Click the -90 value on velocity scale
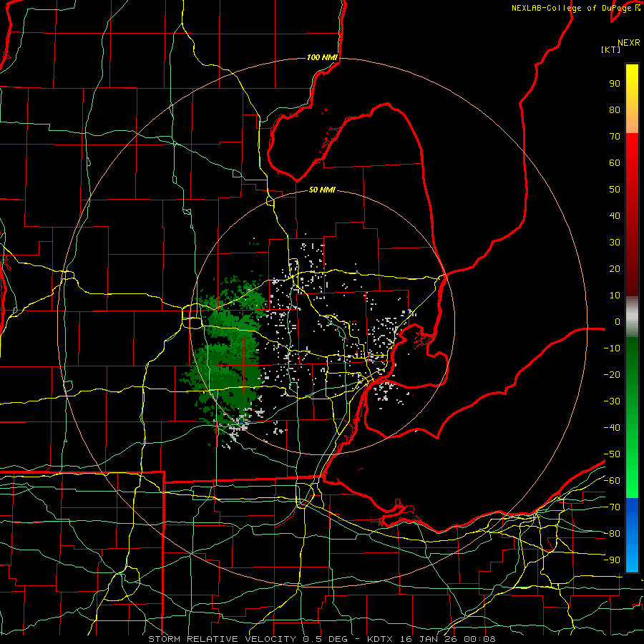Screen dimensions: 644x644 [612, 560]
